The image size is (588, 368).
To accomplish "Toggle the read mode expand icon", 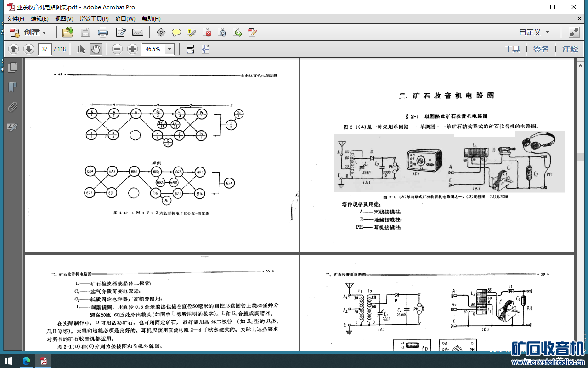I will click(574, 32).
